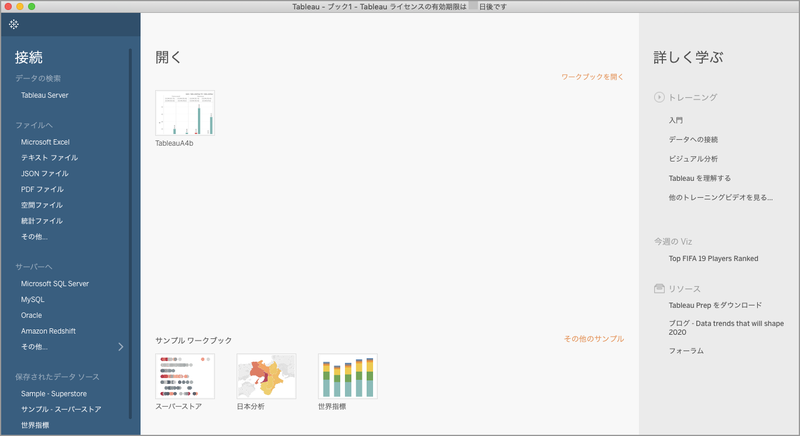Open Data trends 2020 blog link

[727, 328]
